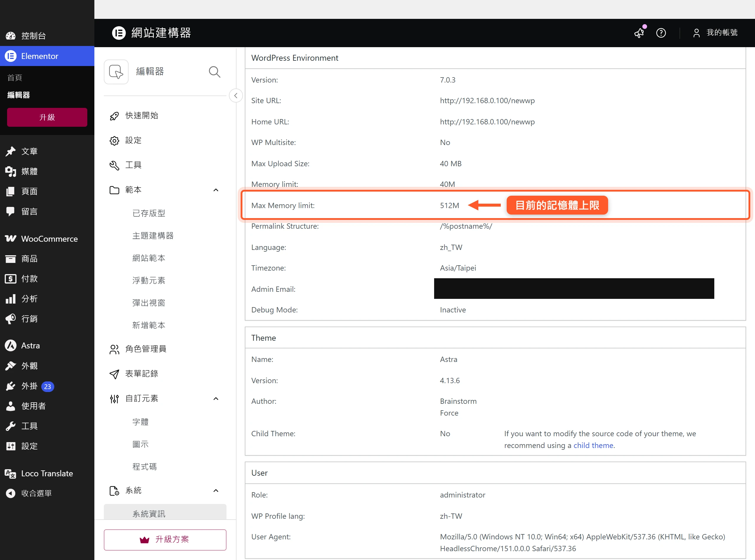The image size is (755, 560).
Task: Click the Timezone value Asia/Taipei
Action: click(x=458, y=268)
